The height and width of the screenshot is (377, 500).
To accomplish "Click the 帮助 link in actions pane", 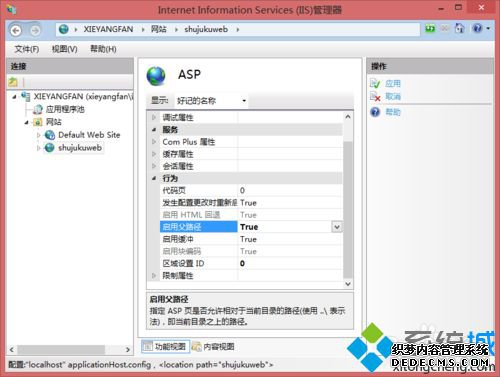I will click(x=393, y=112).
